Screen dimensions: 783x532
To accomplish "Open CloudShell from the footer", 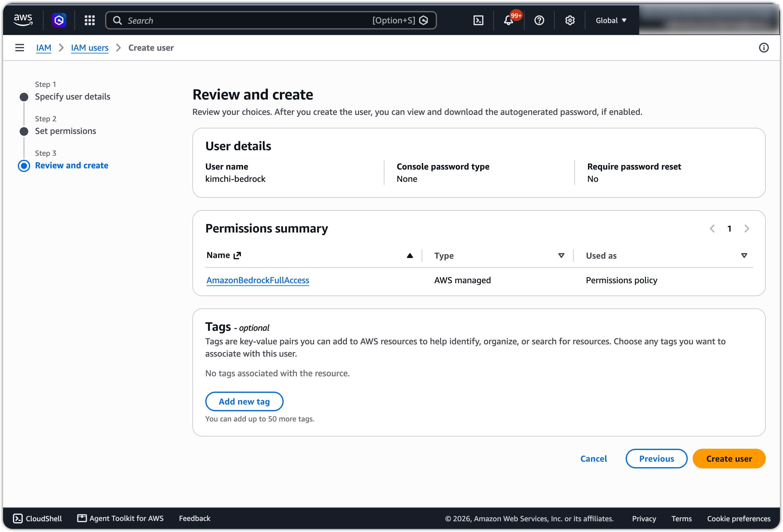I will tap(37, 518).
